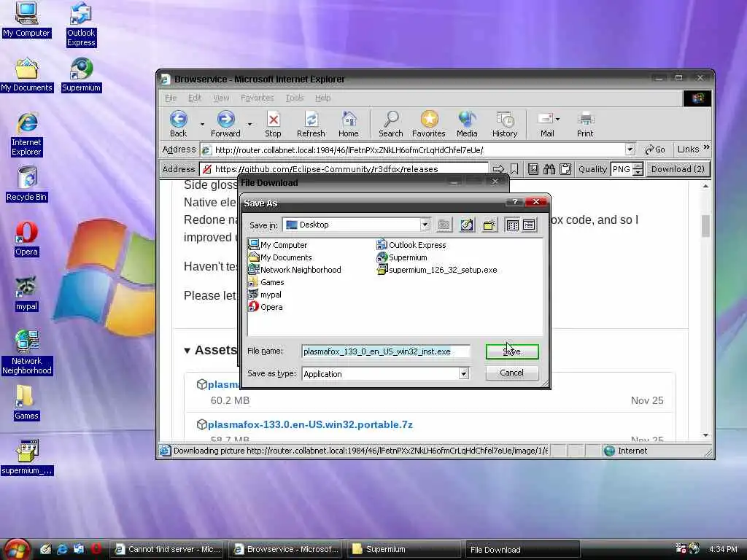Click the Refresh toolbar button

(x=311, y=124)
